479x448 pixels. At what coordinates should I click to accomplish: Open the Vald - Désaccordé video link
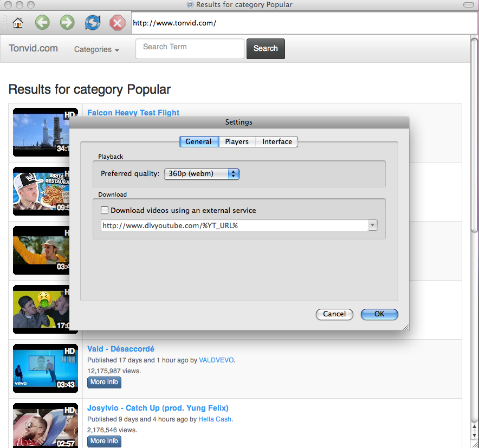[121, 349]
